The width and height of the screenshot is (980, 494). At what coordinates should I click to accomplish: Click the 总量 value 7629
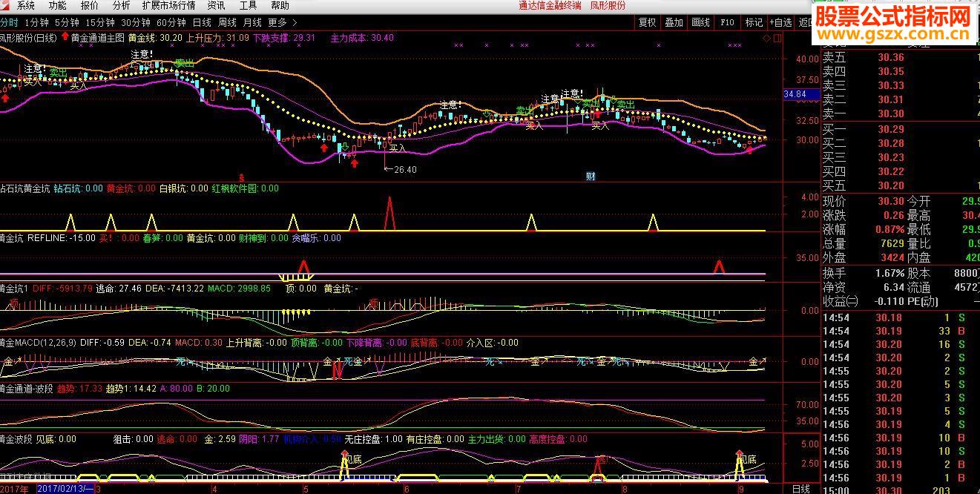892,244
